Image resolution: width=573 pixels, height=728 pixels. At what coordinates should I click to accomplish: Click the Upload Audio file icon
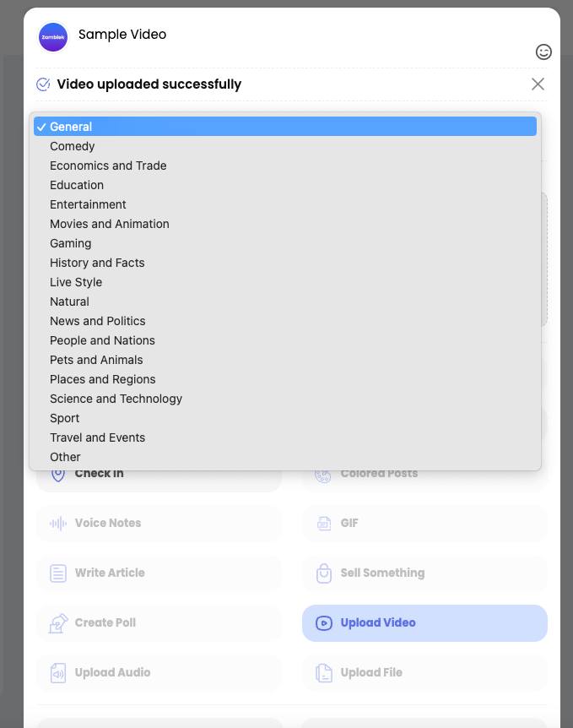click(x=58, y=673)
